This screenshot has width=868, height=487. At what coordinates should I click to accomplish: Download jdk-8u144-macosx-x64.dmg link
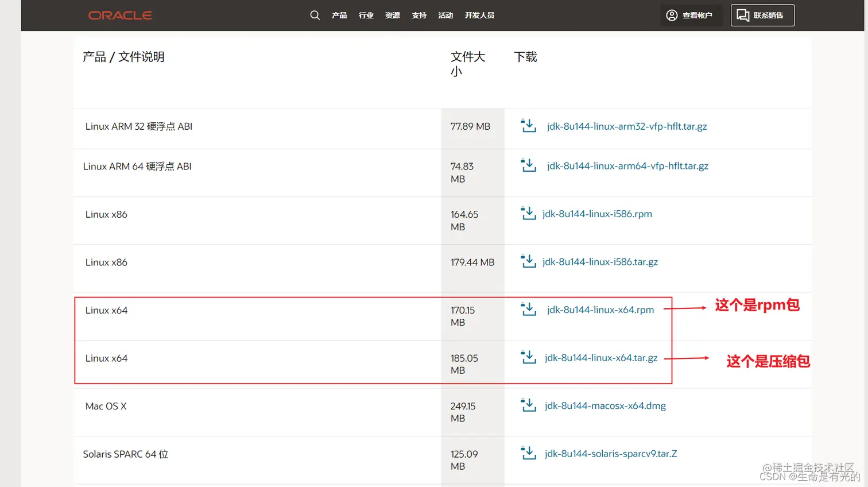(605, 406)
